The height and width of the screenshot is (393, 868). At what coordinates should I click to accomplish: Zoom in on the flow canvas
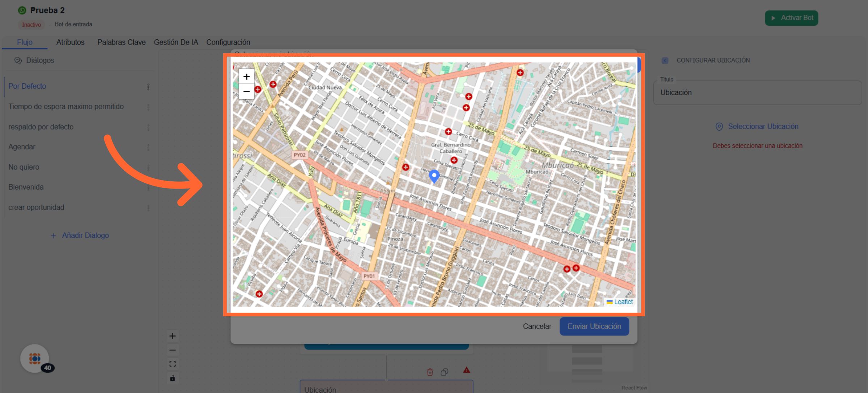click(173, 336)
